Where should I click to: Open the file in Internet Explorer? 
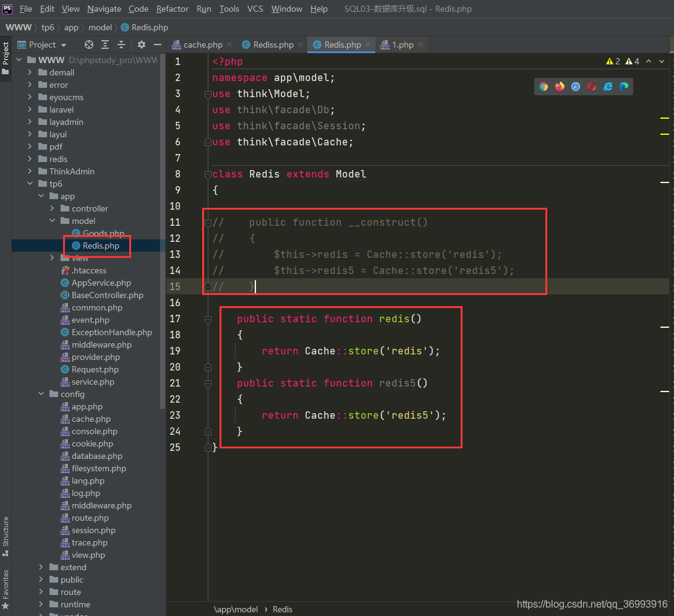[608, 87]
